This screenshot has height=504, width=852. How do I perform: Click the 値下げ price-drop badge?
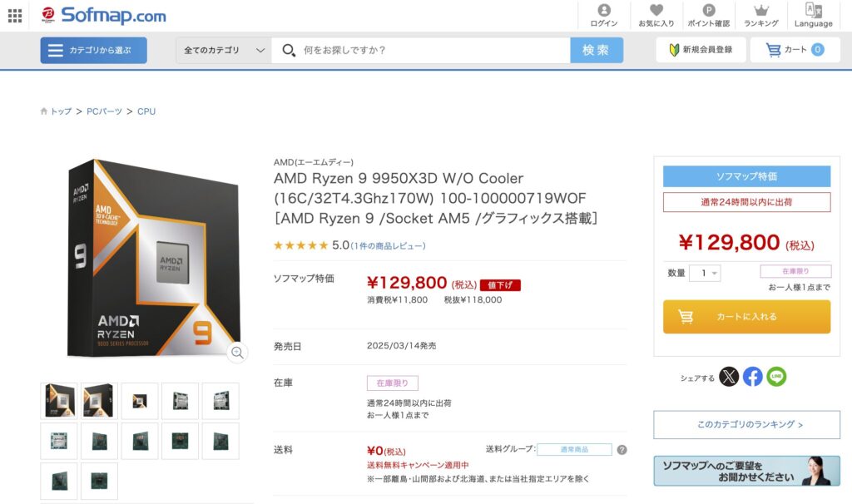[500, 285]
